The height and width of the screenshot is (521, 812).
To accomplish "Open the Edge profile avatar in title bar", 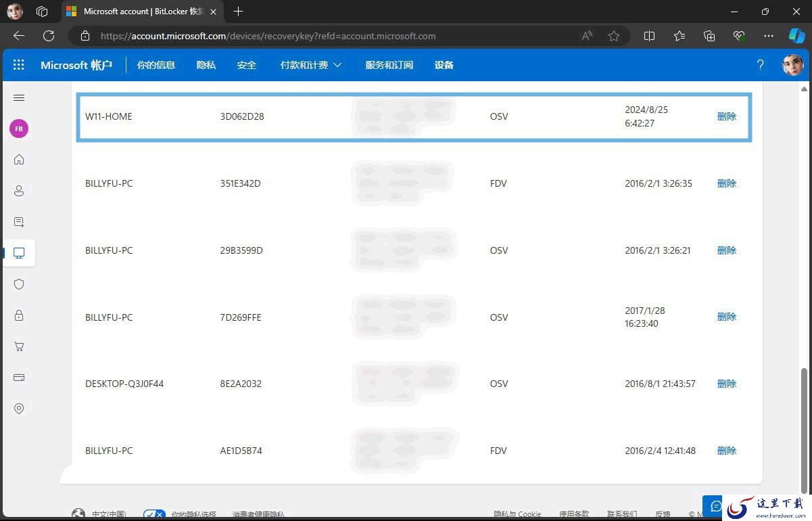I will 15,12.
